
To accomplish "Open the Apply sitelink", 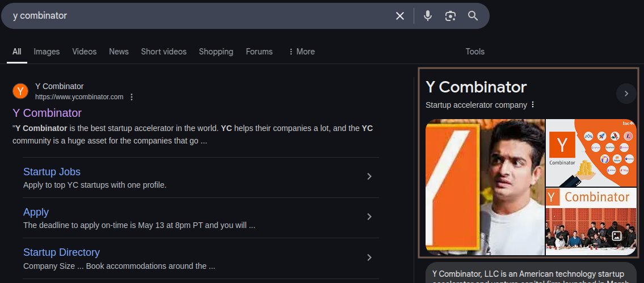I will [36, 212].
